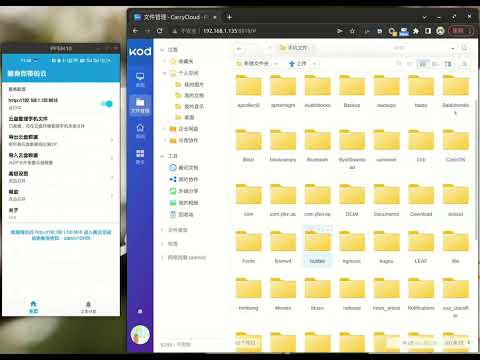Open 我的相册 under tools
Image resolution: width=480 pixels, height=360 pixels.
184,203
